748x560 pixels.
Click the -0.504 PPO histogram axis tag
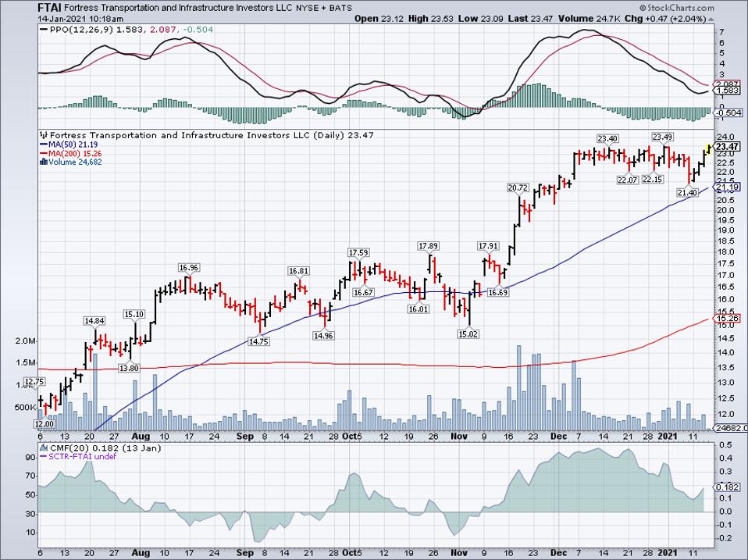coord(728,112)
